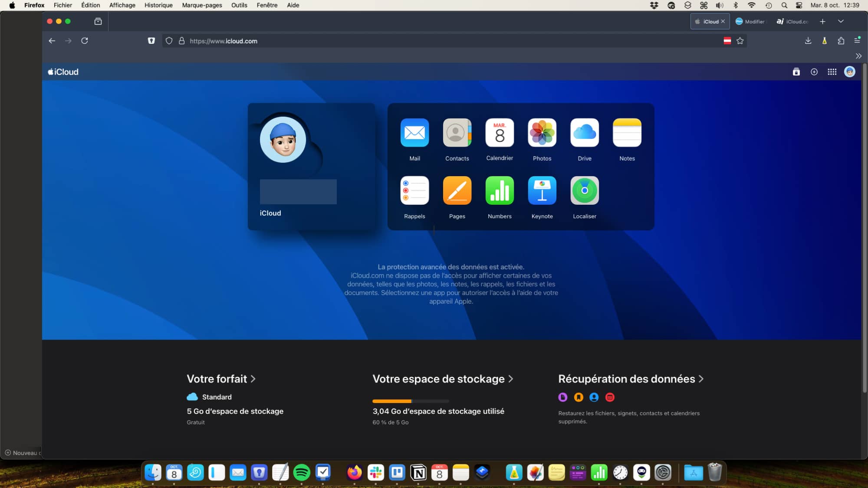Open the Calendrier app icon

[500, 133]
